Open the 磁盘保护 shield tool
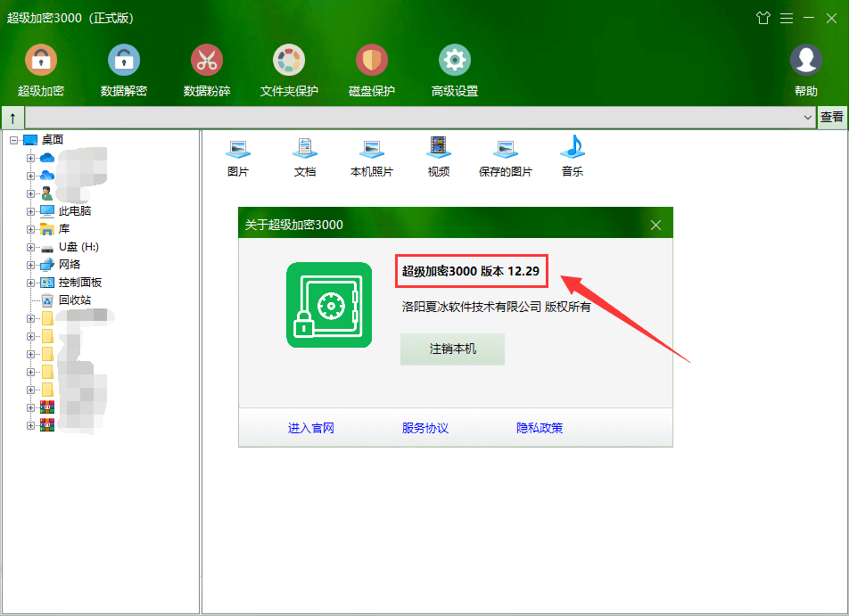 pyautogui.click(x=372, y=70)
